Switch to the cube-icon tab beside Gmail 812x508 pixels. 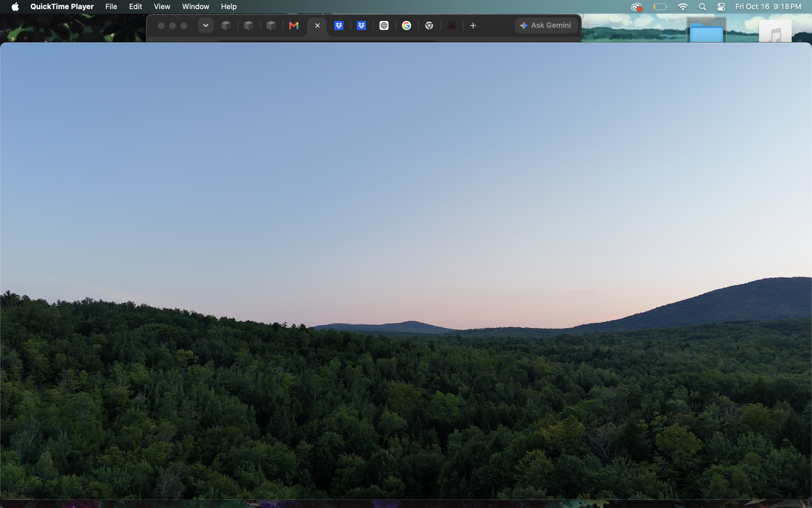271,26
